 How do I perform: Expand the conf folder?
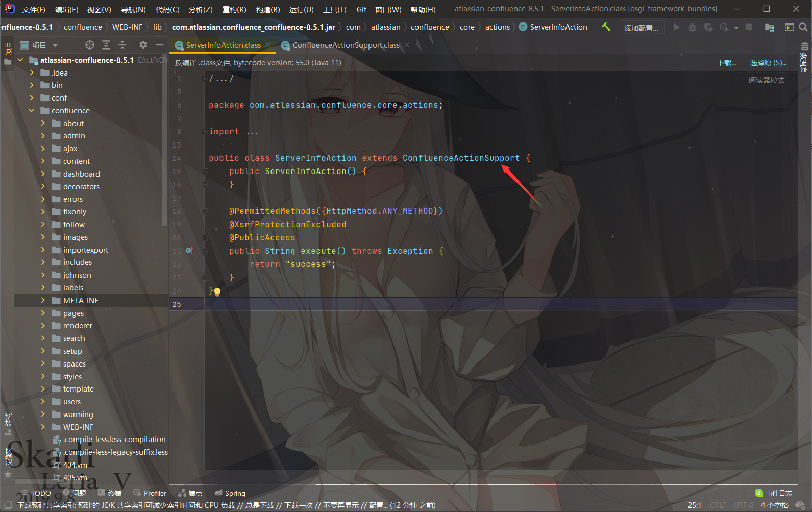click(32, 97)
